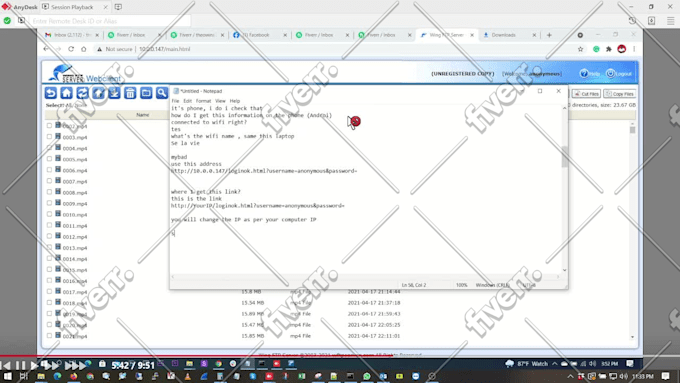Check the box next to 0009.mp4
This screenshot has height=383, width=680.
pyautogui.click(x=49, y=203)
